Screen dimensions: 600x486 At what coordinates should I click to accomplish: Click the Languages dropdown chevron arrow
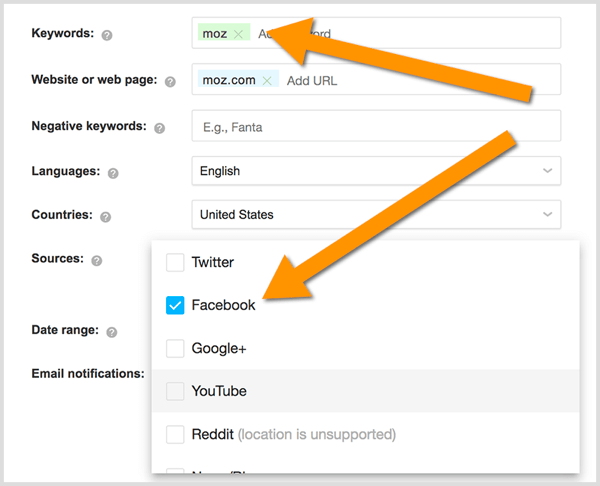548,171
